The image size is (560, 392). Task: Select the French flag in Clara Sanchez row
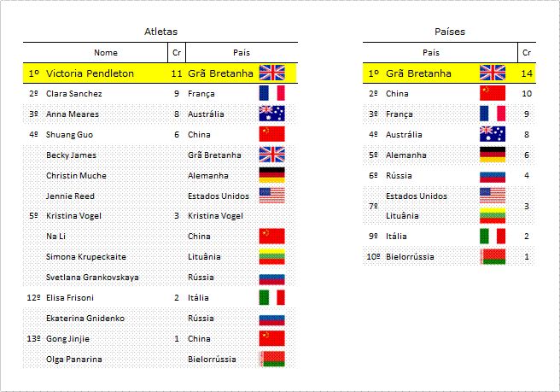click(x=271, y=93)
